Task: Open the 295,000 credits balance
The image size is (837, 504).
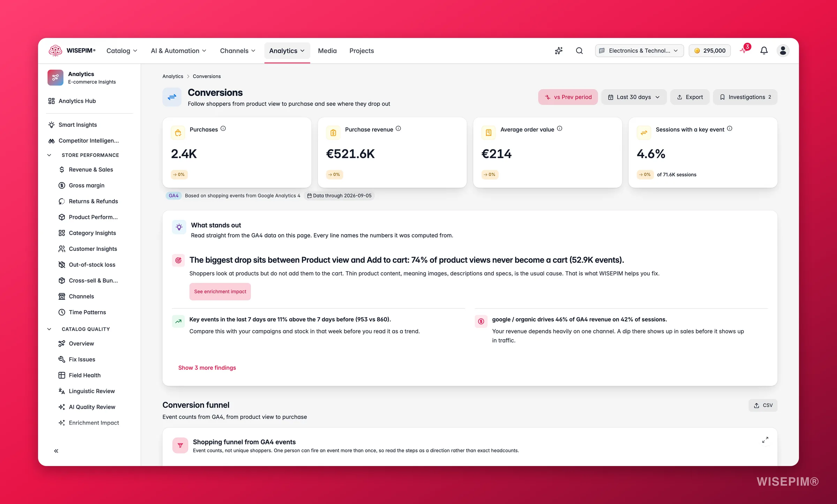Action: coord(710,51)
